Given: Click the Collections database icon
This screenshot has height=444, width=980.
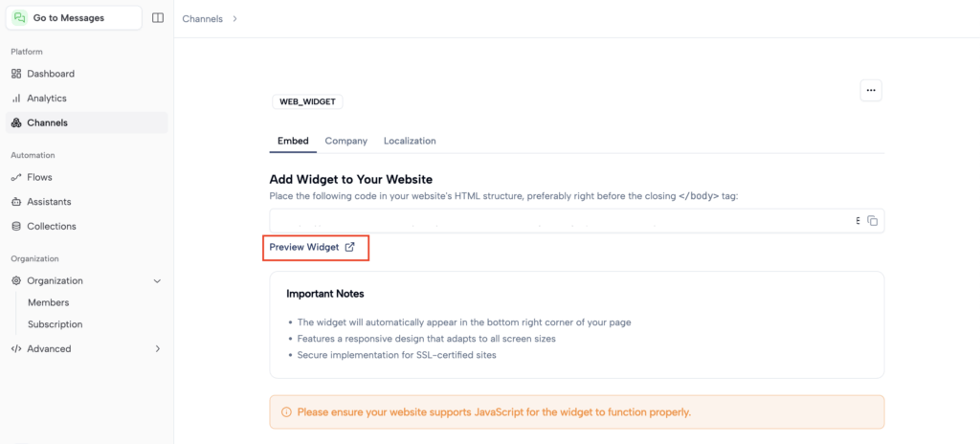Looking at the screenshot, I should click(x=16, y=227).
